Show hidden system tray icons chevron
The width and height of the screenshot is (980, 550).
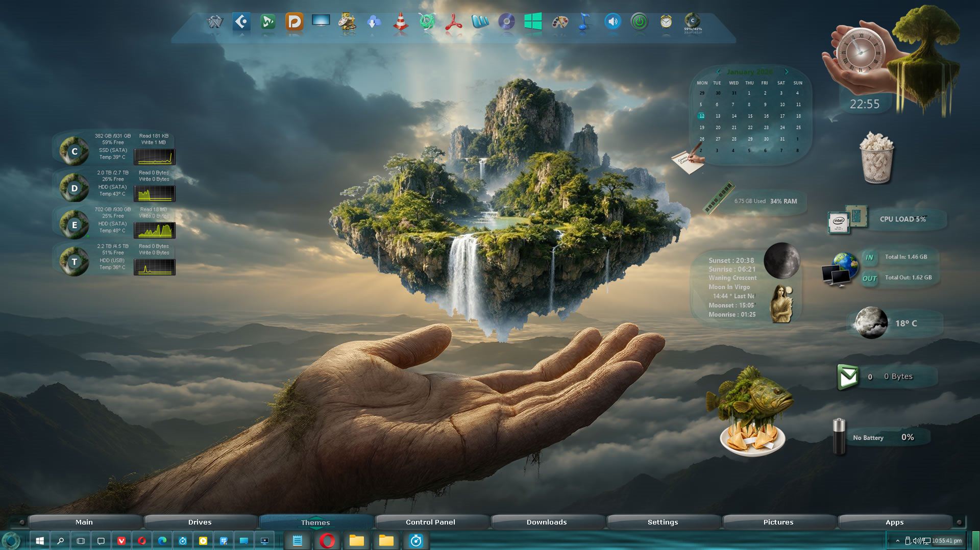897,541
